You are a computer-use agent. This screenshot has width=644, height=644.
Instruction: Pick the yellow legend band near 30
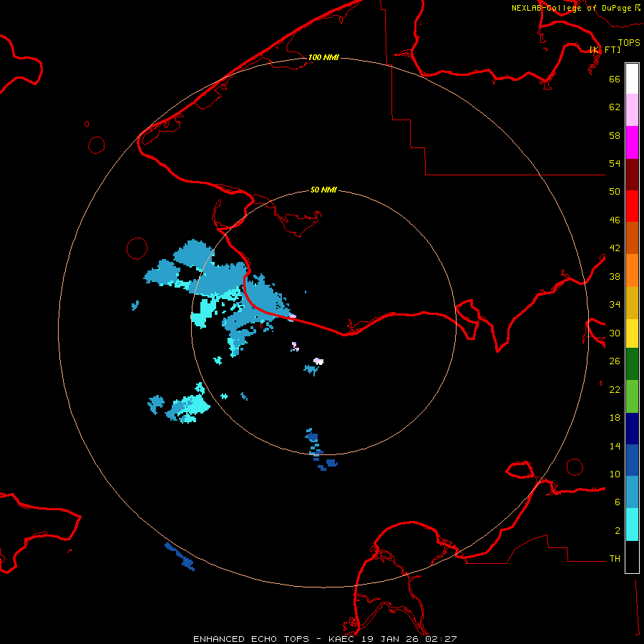(x=632, y=333)
